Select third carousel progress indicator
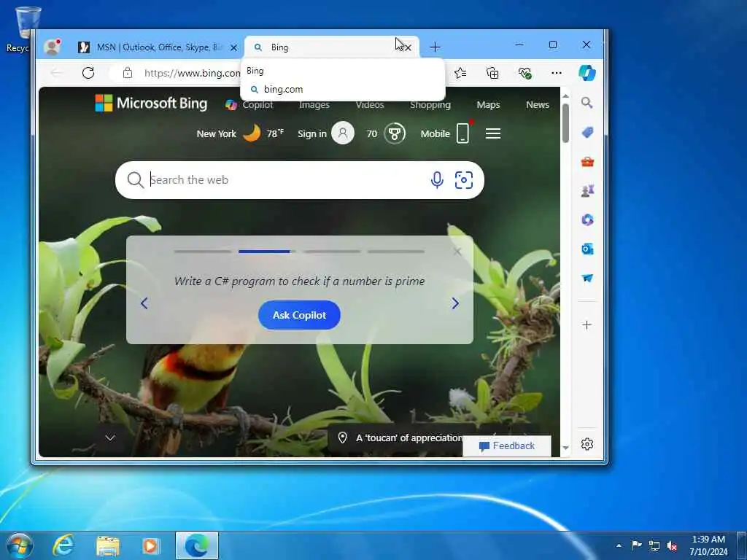Viewport: 747px width, 560px height. tap(332, 252)
